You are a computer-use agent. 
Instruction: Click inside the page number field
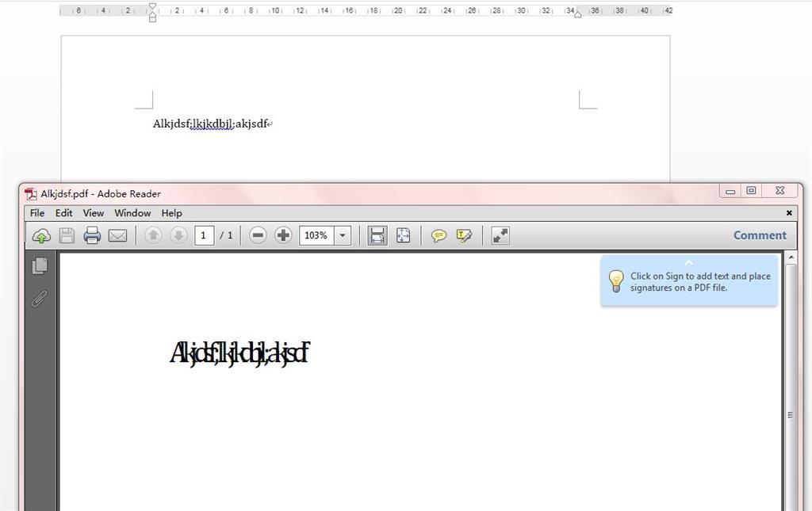[204, 235]
